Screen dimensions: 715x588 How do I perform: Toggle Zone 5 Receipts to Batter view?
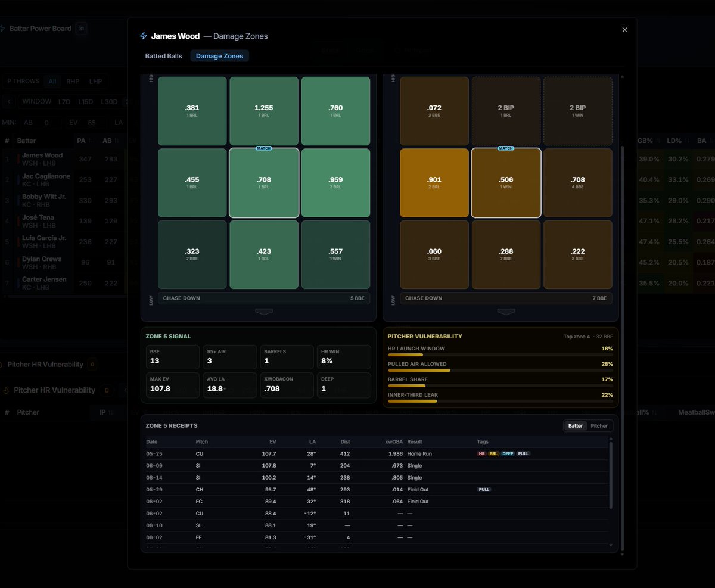click(576, 426)
